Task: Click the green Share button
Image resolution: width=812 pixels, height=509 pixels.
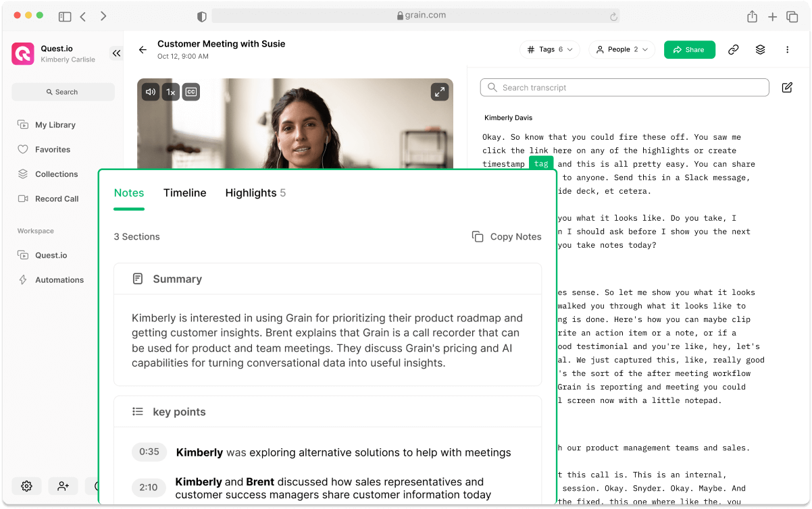Action: coord(689,49)
